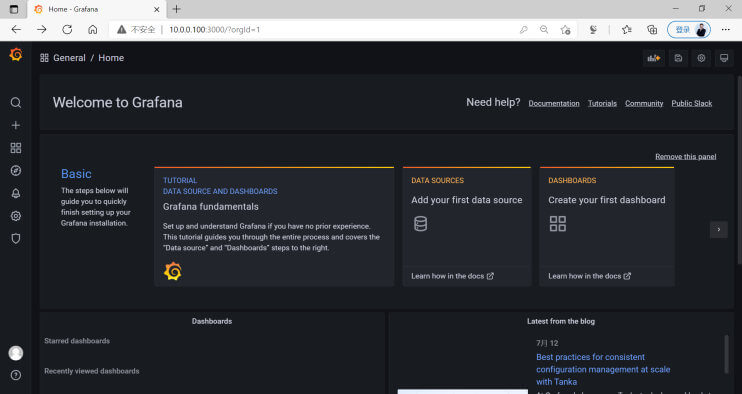Viewport: 742px width, 394px height.
Task: Open browser Settings and more ellipsis menu
Action: click(725, 30)
